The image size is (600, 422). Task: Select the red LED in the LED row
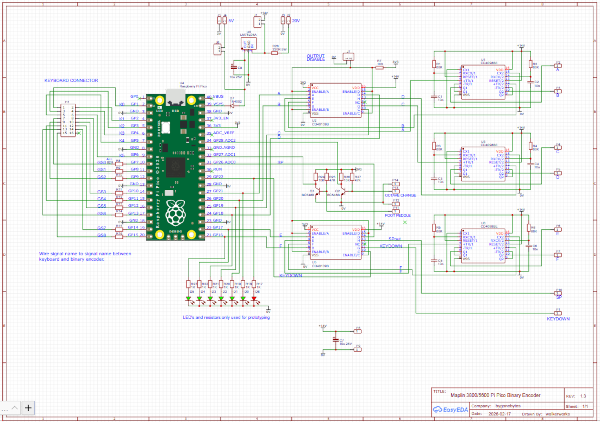(x=255, y=300)
